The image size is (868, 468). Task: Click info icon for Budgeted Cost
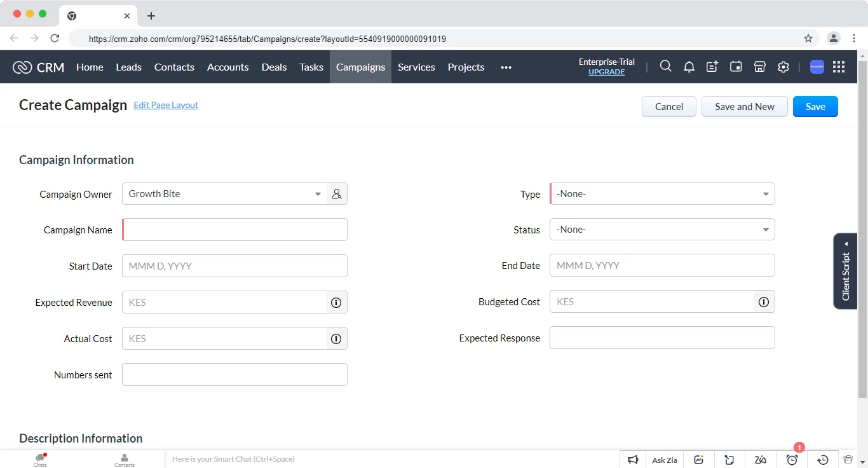click(764, 302)
